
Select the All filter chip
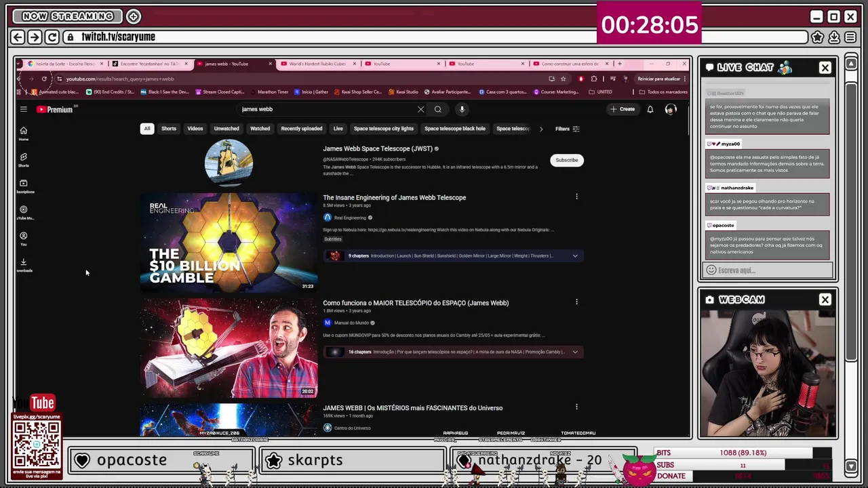(146, 129)
